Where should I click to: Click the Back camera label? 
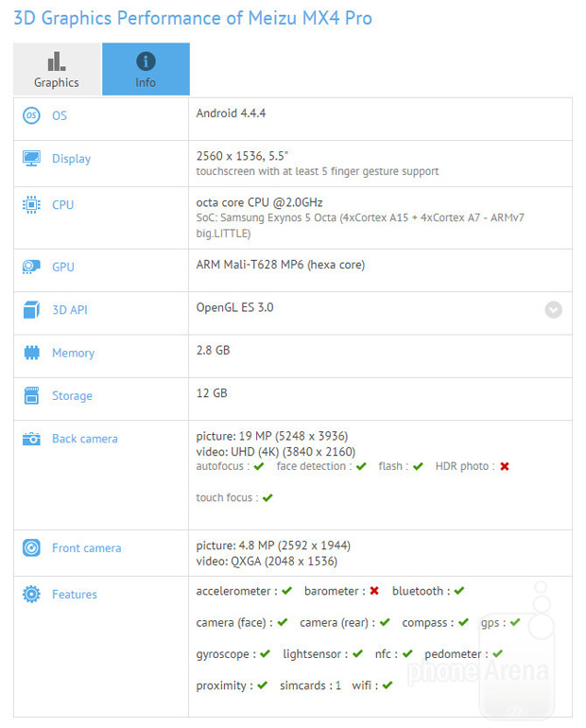tap(86, 439)
